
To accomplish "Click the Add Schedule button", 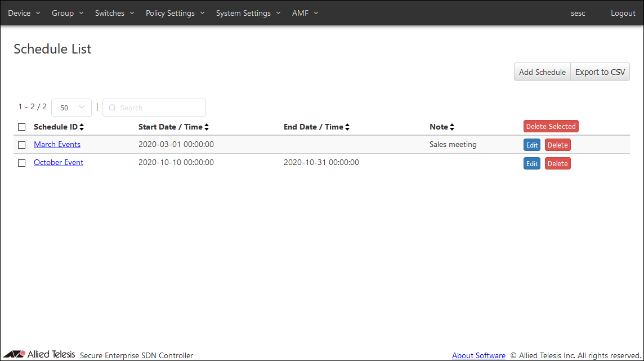I will pos(542,72).
